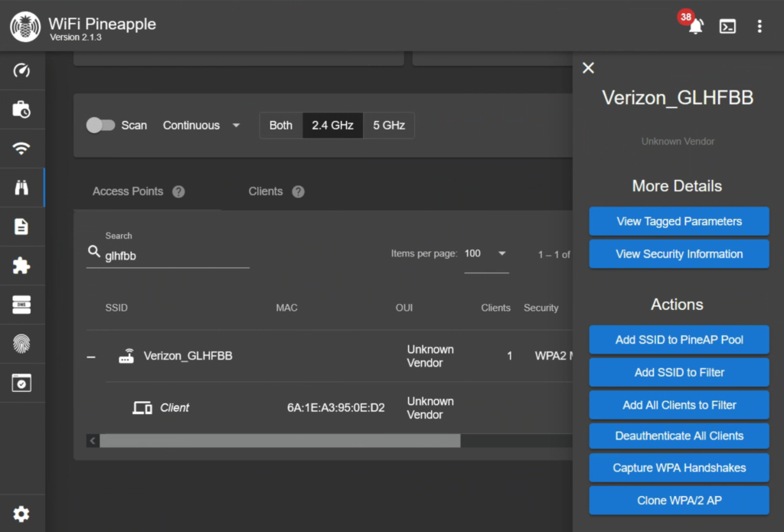Click Clone WPA/2 AP button
This screenshot has width=784, height=532.
click(x=679, y=501)
